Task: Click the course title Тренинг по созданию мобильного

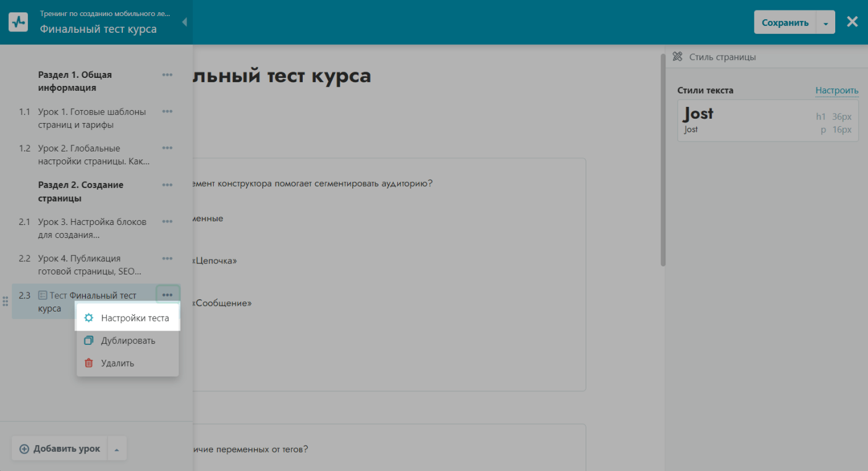Action: pyautogui.click(x=105, y=14)
